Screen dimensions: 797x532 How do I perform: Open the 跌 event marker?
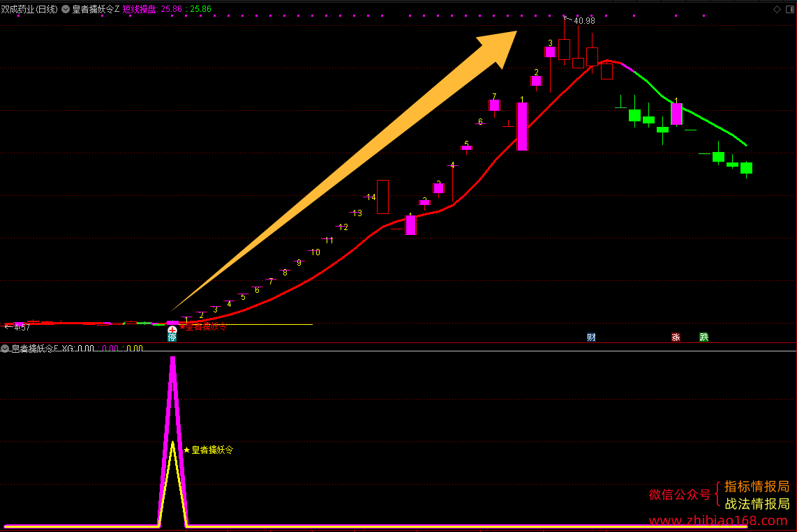[703, 337]
